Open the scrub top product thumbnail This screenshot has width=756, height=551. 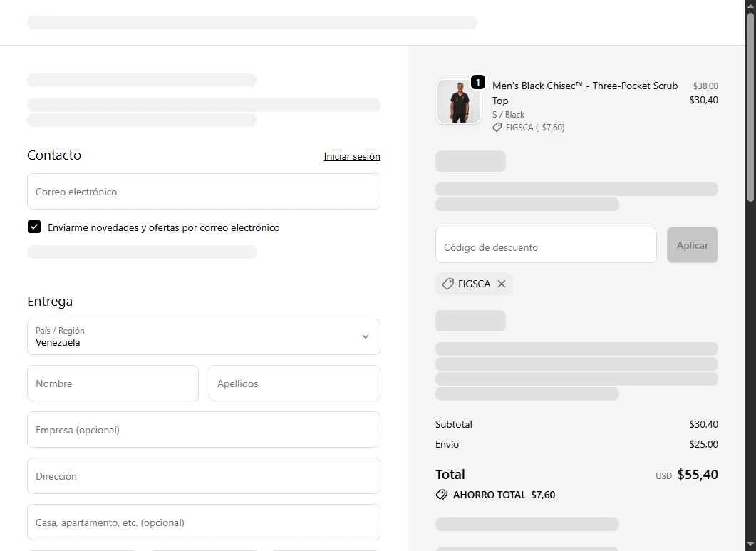(x=458, y=102)
